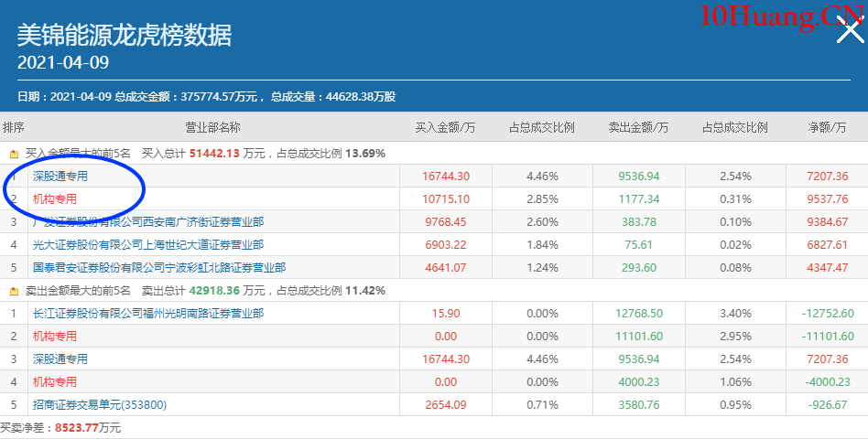Viewport: 868px width, 439px height.
Task: Select buy amount 9768.45
Action: click(446, 222)
